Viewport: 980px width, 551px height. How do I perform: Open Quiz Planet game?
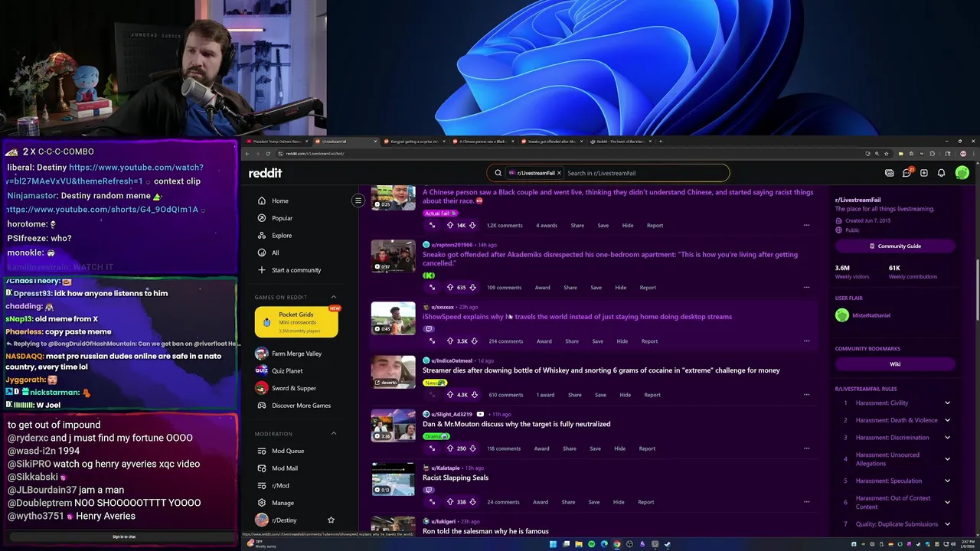(287, 371)
